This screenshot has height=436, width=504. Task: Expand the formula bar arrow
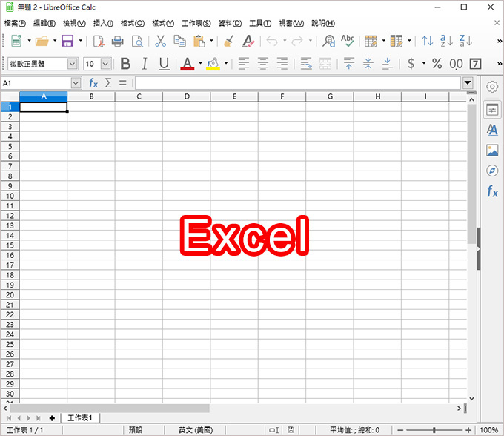pyautogui.click(x=468, y=83)
